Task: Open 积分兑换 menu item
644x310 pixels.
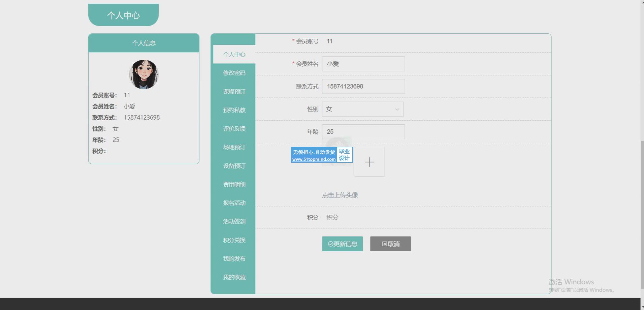Action: [234, 240]
